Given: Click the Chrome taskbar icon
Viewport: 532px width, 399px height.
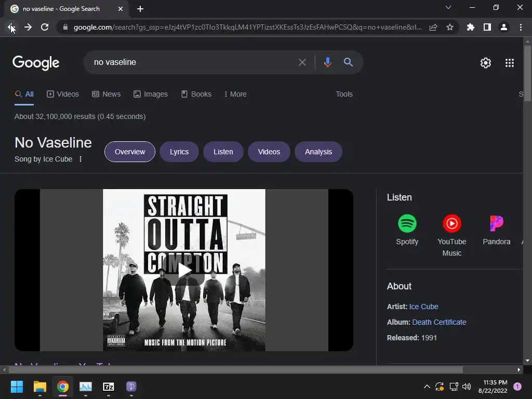Looking at the screenshot, I should pos(63,387).
